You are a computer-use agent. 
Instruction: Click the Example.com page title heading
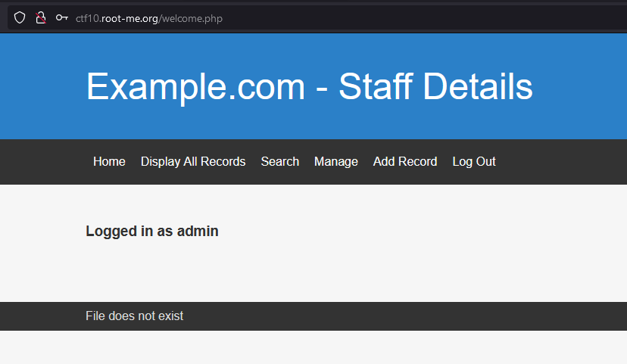point(309,86)
